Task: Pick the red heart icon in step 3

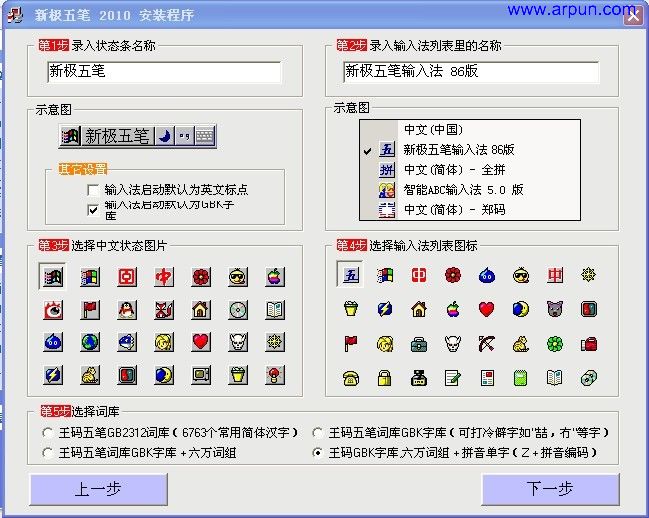Action: pos(201,342)
